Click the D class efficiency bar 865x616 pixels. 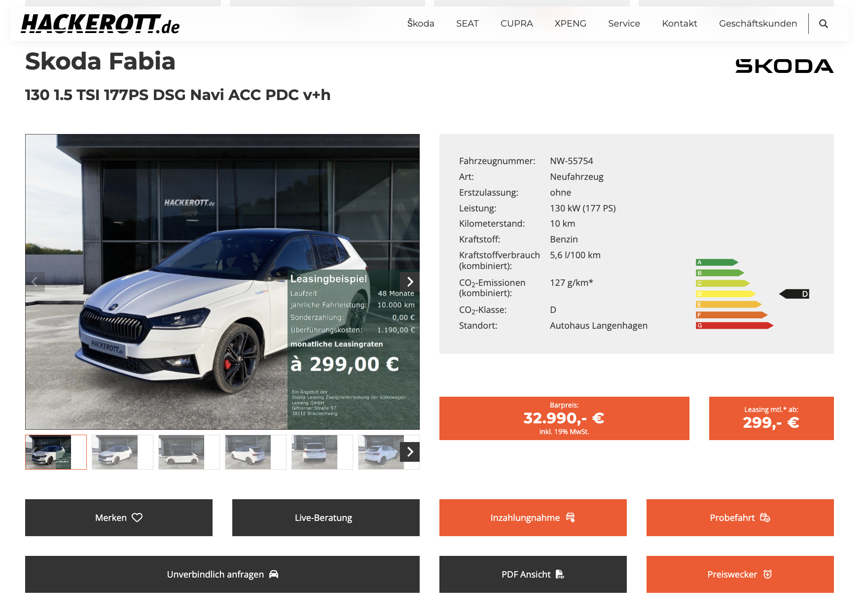tap(725, 294)
